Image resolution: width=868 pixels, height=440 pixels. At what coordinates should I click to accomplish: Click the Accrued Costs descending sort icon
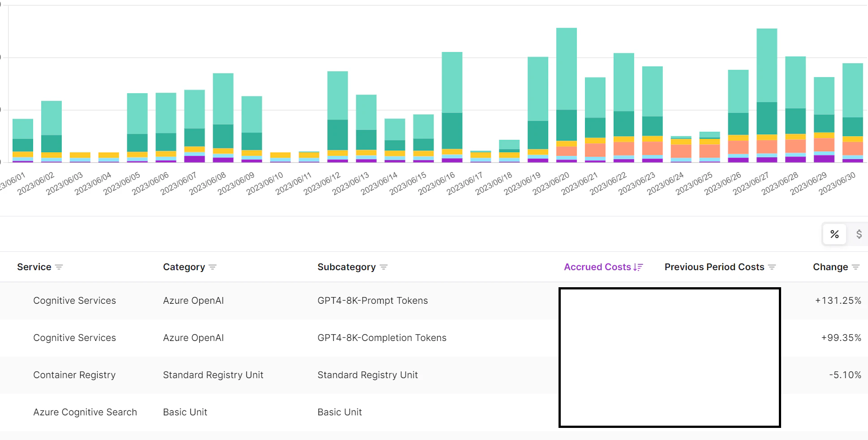tap(638, 267)
